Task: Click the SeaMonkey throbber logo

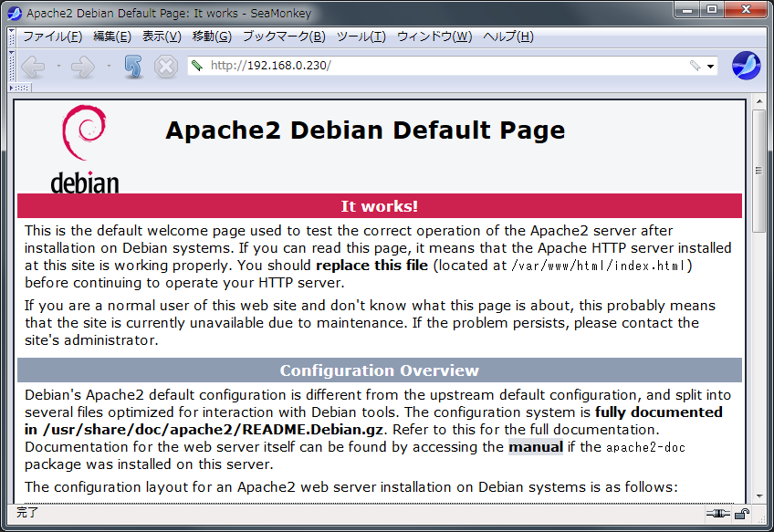Action: pyautogui.click(x=746, y=66)
